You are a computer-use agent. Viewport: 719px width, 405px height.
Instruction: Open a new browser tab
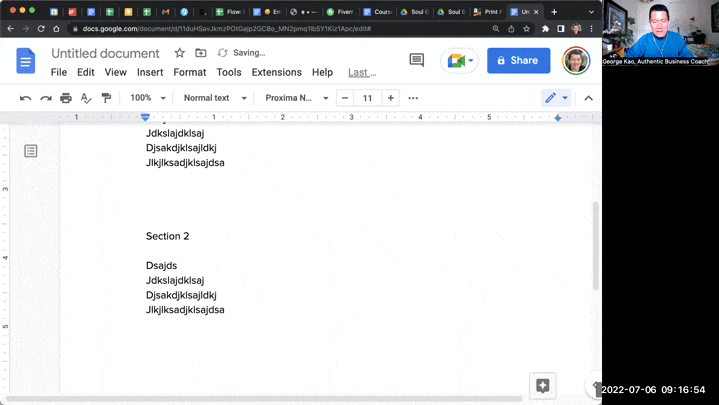(x=554, y=12)
